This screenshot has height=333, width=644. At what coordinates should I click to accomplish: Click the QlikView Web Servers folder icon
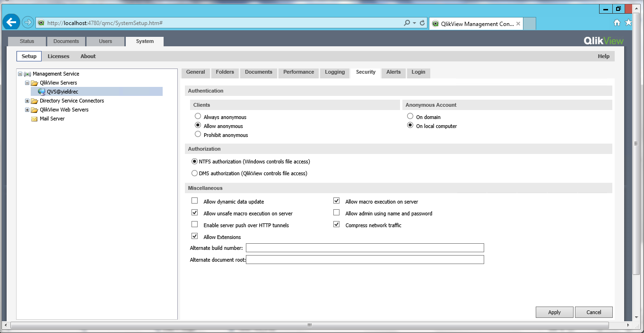(35, 110)
